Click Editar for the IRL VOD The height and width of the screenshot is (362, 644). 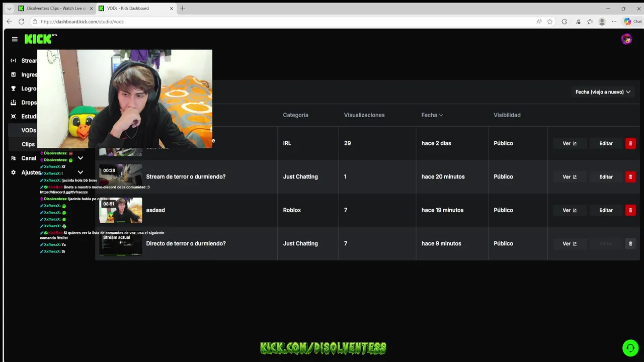[x=606, y=143]
